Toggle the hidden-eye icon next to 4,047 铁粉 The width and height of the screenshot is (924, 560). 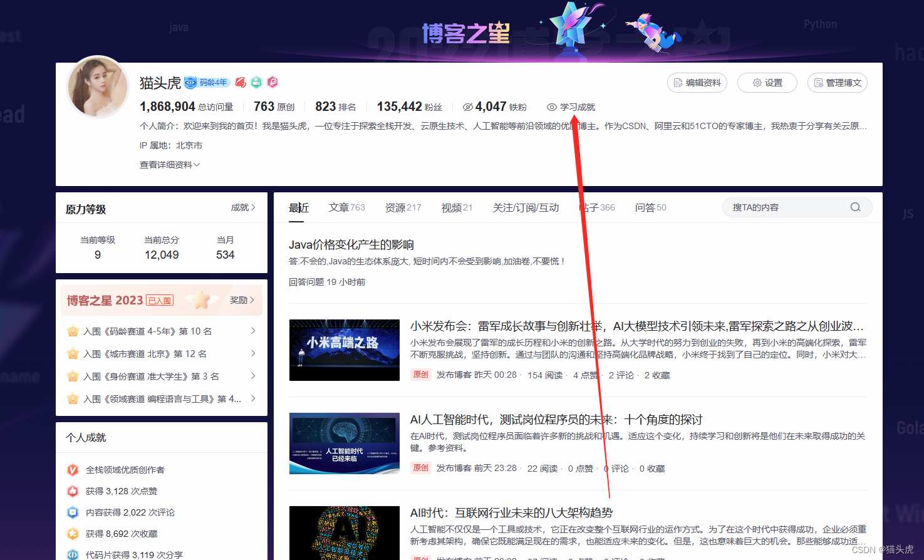(x=467, y=107)
